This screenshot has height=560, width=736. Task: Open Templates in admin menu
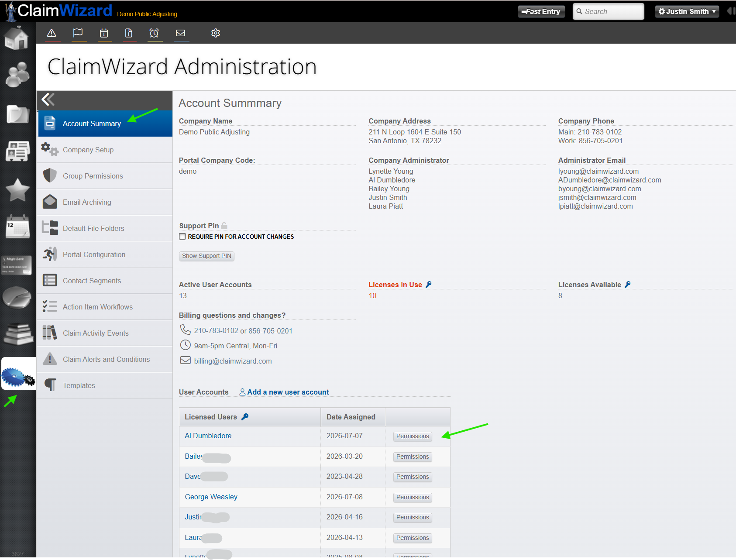pos(105,385)
